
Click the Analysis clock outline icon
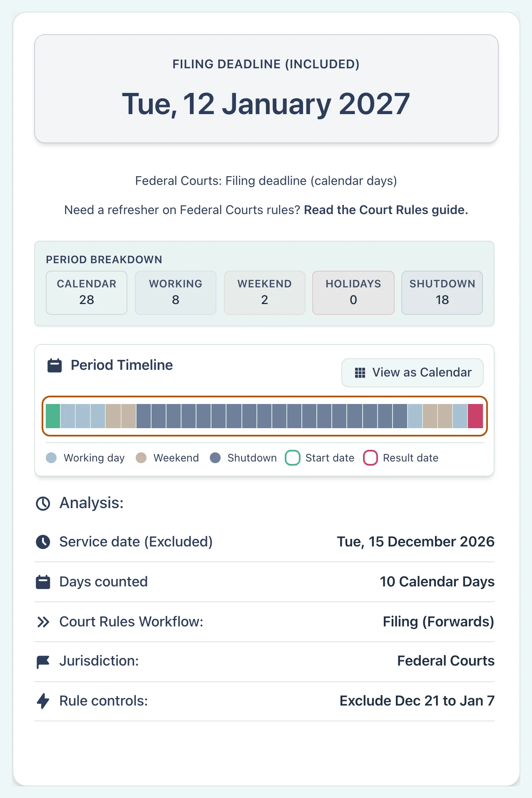pyautogui.click(x=43, y=504)
